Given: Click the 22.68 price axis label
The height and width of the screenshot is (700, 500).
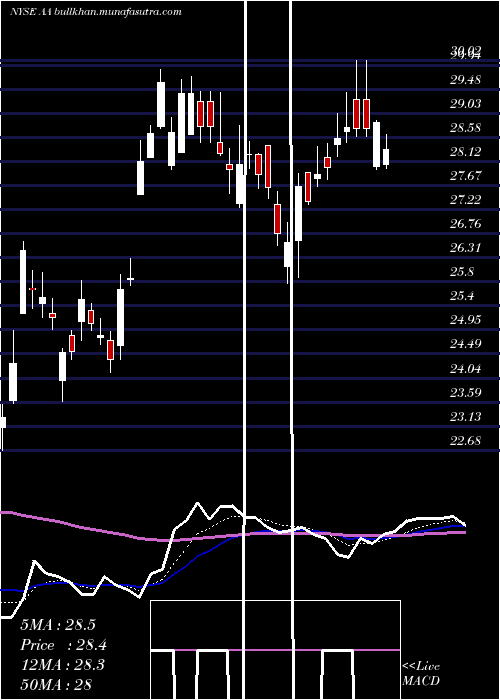Looking at the screenshot, I should [465, 441].
